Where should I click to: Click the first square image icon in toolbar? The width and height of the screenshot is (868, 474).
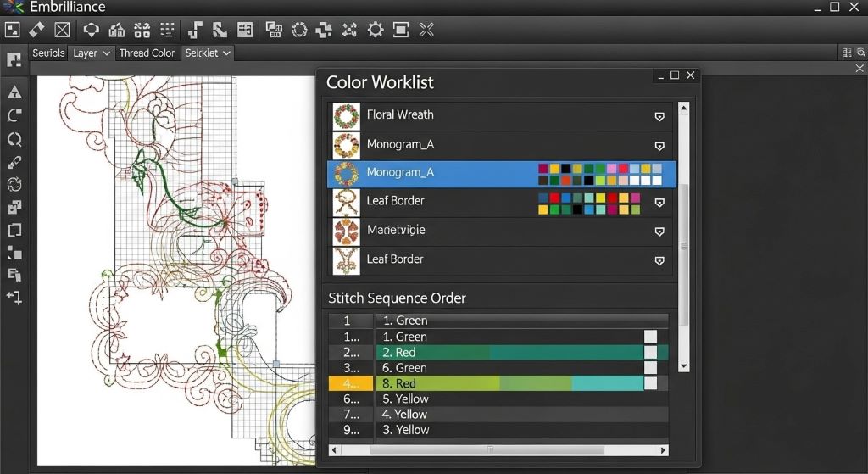click(12, 30)
